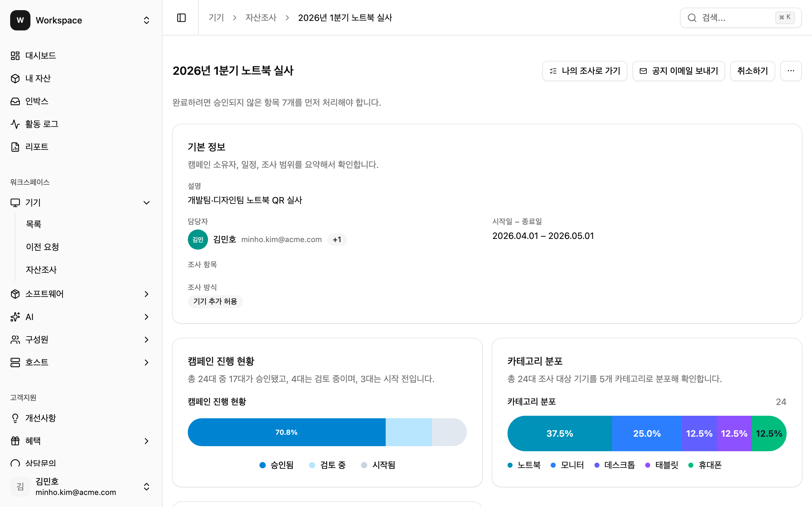Click 공지 이메일 보내기 button
Viewport: 812px width, 507px height.
678,71
